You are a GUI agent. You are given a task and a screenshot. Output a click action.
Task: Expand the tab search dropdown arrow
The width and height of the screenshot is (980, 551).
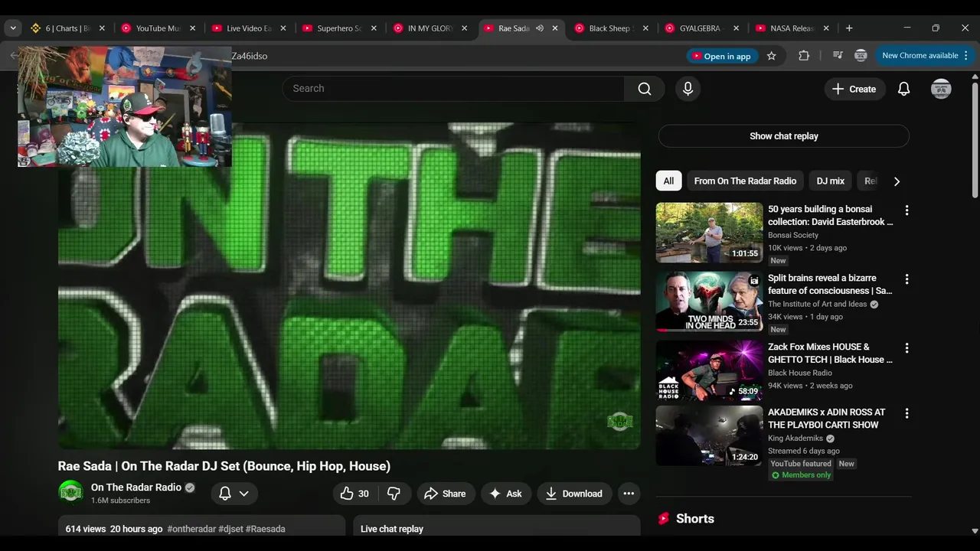click(13, 28)
